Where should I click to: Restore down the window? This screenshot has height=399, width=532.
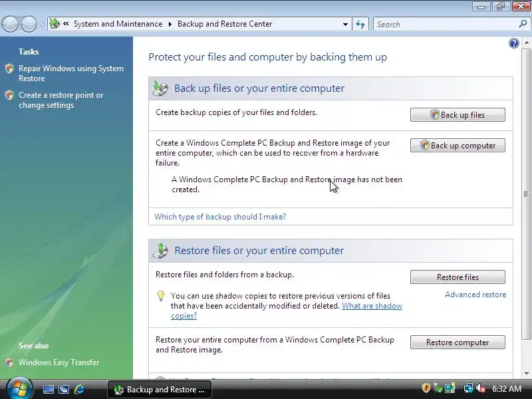pos(501,6)
